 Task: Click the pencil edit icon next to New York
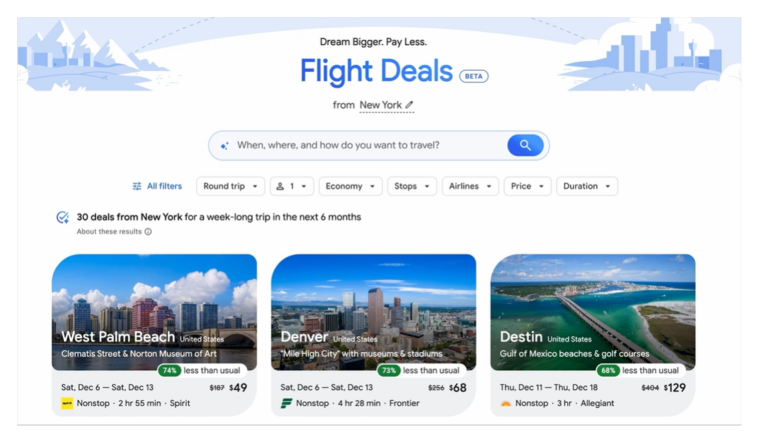pyautogui.click(x=409, y=104)
